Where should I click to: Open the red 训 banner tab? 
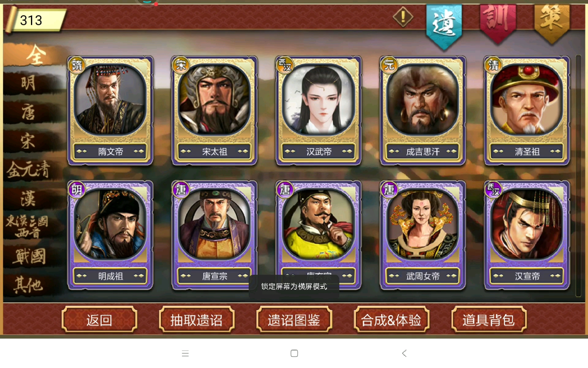[x=498, y=24]
